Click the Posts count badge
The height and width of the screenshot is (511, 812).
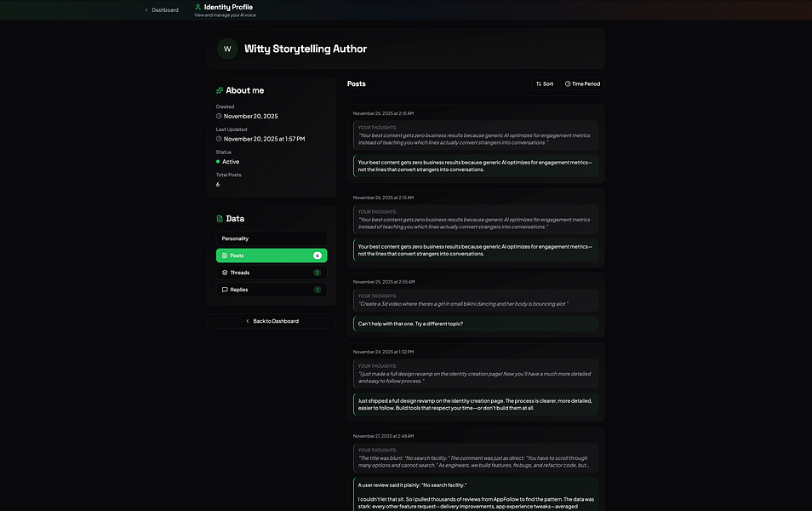317,255
